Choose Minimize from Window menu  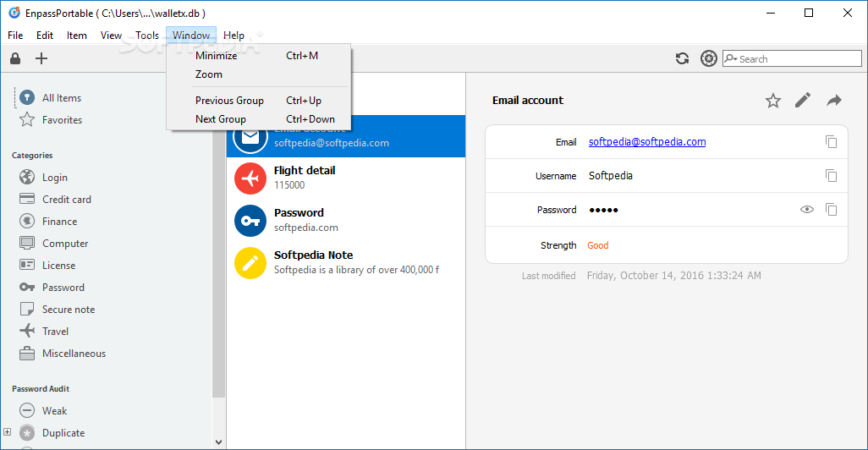click(x=259, y=56)
